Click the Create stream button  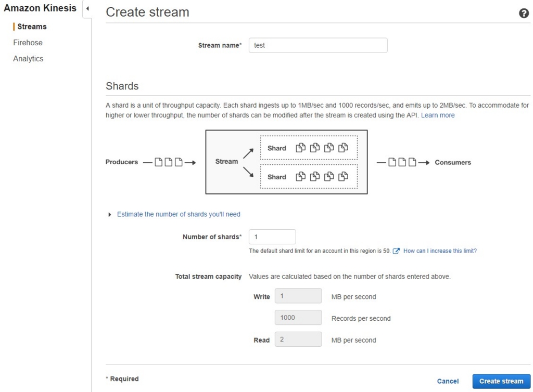tap(501, 381)
